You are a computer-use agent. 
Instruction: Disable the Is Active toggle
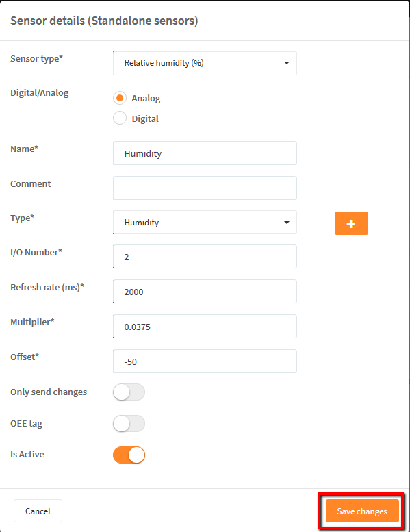(129, 455)
